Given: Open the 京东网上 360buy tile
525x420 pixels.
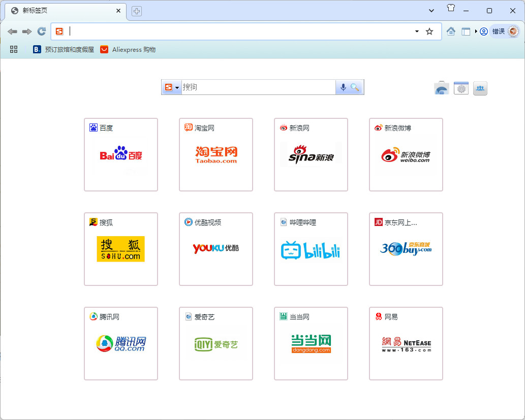Looking at the screenshot, I should [406, 249].
